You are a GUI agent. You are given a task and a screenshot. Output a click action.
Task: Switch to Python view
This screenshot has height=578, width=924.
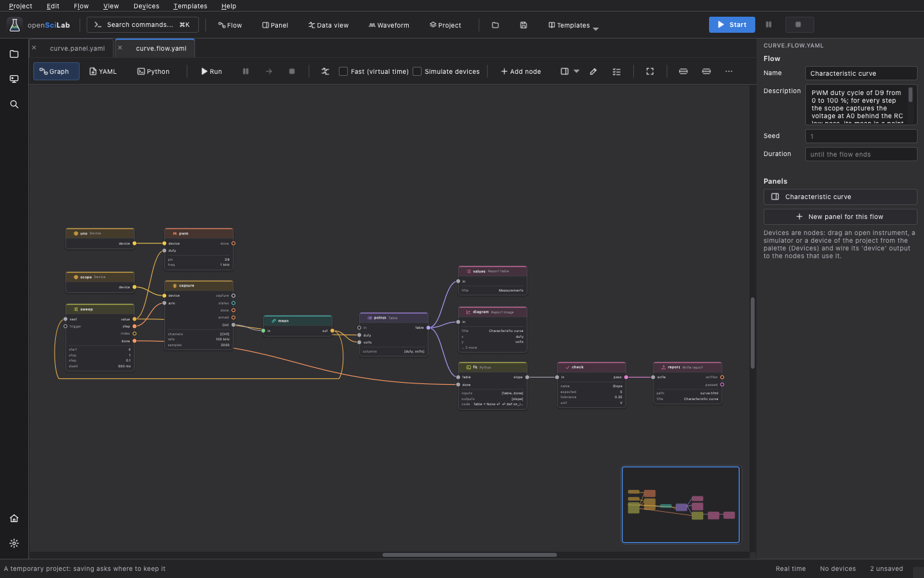tap(153, 71)
